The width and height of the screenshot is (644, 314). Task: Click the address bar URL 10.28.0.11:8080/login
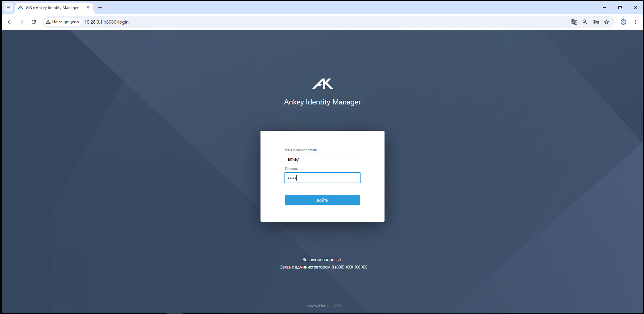106,22
